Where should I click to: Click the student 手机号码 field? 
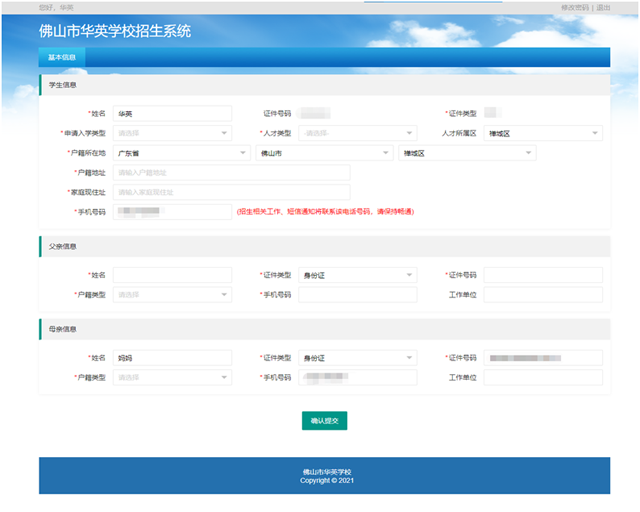tap(171, 212)
